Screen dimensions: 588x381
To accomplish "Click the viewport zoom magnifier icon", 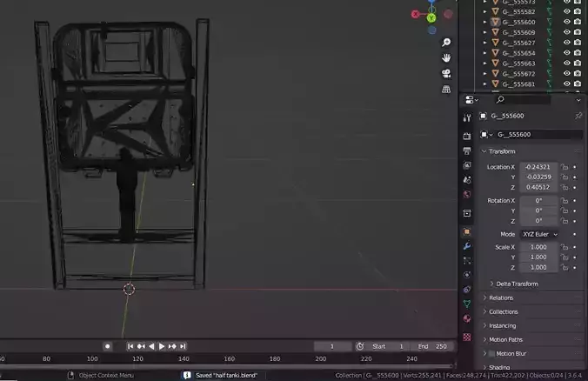I will (446, 43).
